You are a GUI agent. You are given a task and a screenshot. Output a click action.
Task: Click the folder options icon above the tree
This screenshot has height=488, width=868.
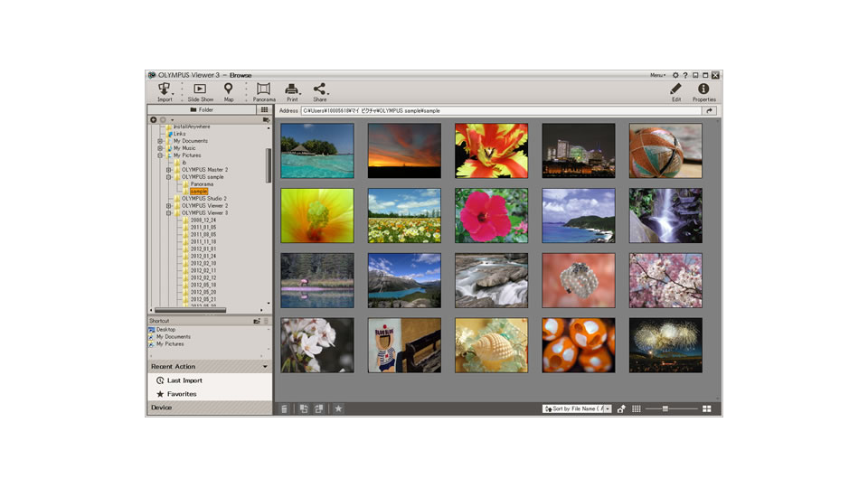pyautogui.click(x=266, y=119)
